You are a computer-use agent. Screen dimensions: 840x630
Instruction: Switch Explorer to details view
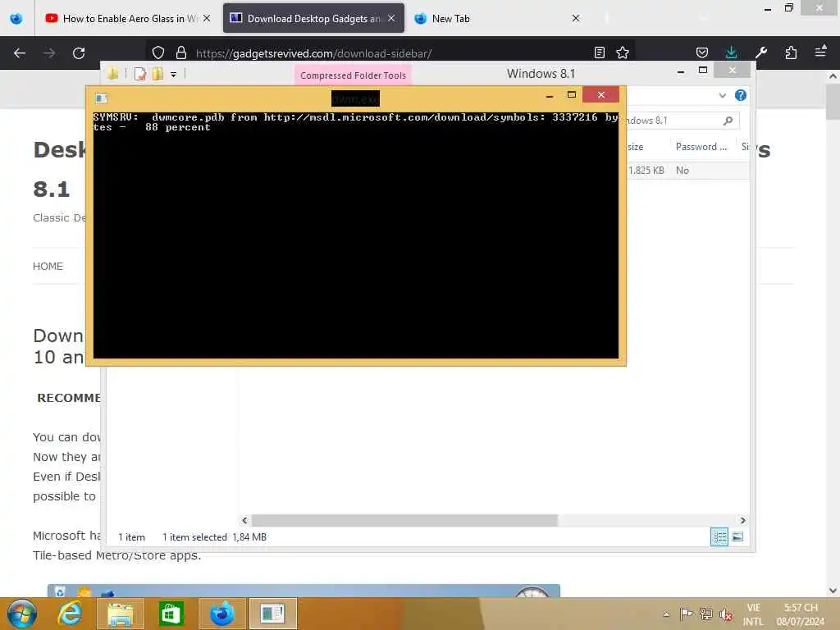pyautogui.click(x=719, y=536)
